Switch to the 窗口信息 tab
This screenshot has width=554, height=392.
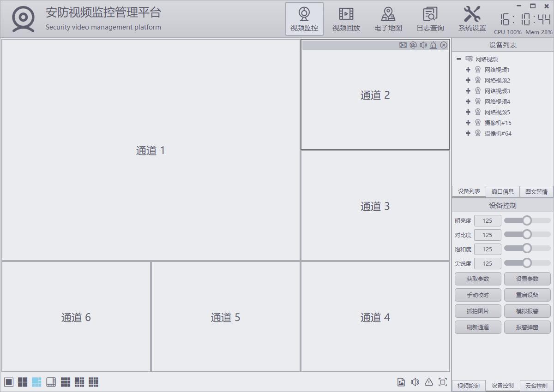click(502, 191)
